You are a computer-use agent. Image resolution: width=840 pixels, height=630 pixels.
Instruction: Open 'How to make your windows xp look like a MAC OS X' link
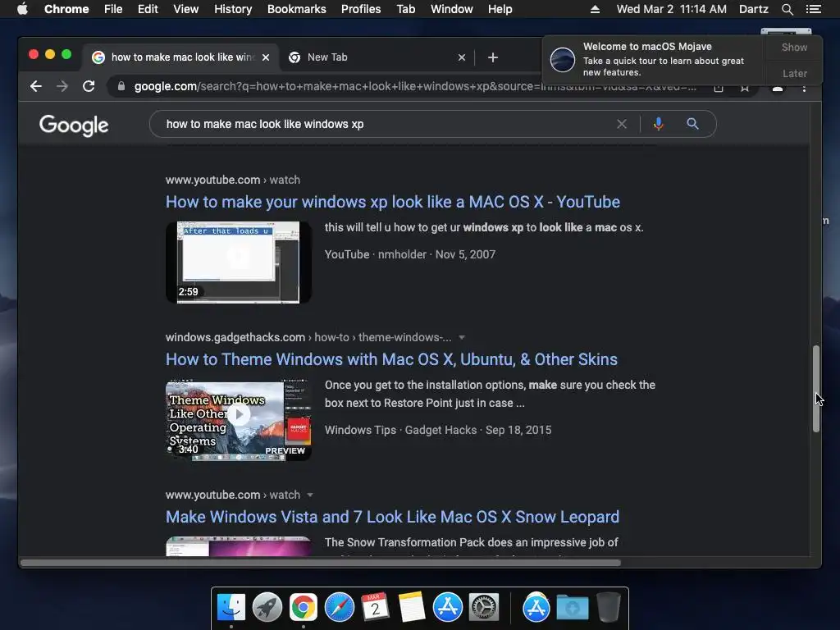coord(393,202)
